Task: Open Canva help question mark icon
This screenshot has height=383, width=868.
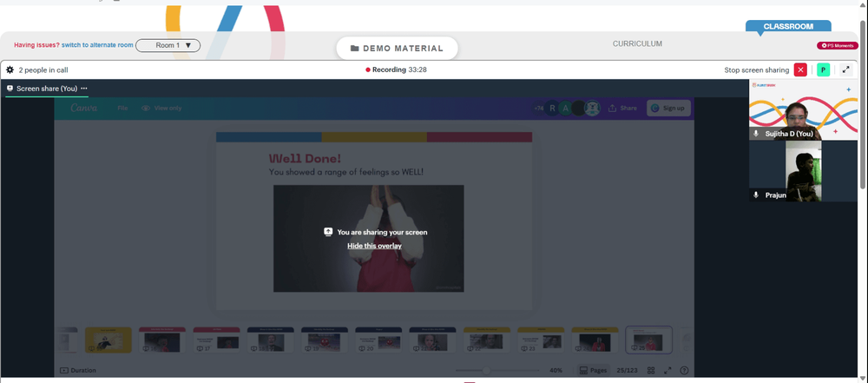Action: 684,370
